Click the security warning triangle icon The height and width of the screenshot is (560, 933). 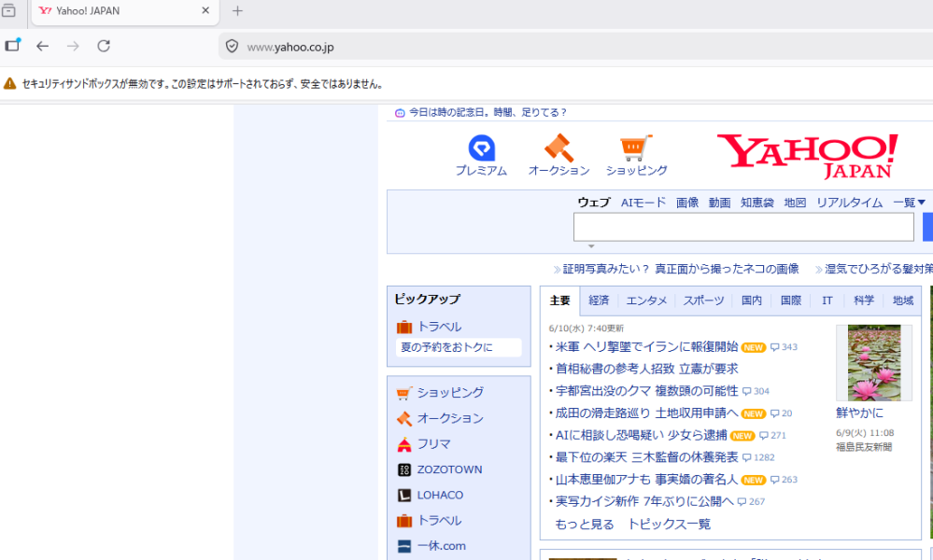(10, 84)
